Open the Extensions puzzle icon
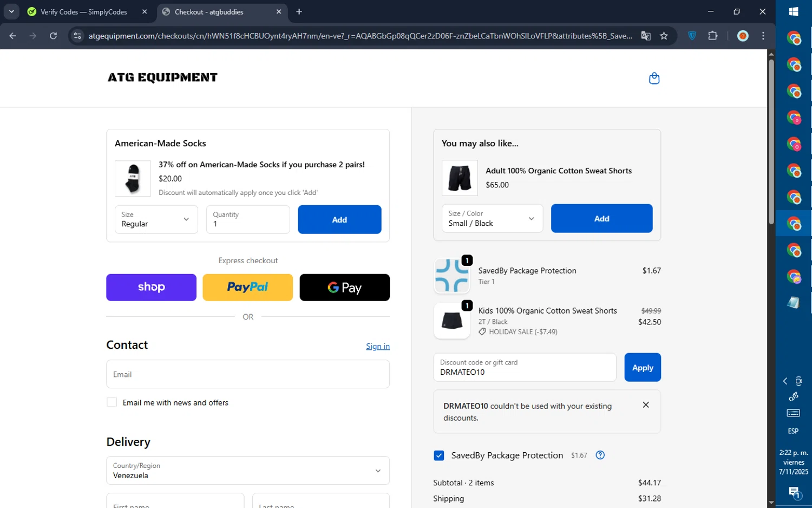The height and width of the screenshot is (508, 812). (713, 36)
